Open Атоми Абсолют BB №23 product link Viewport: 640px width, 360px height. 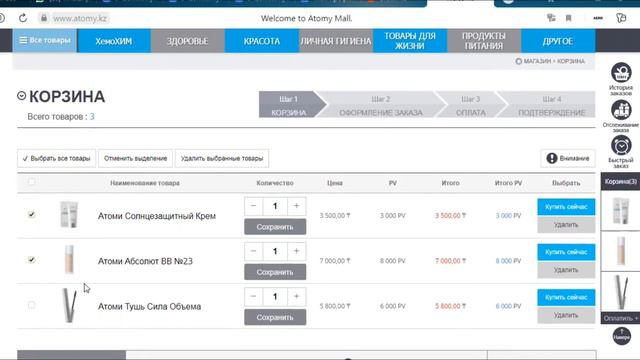pyautogui.click(x=145, y=261)
